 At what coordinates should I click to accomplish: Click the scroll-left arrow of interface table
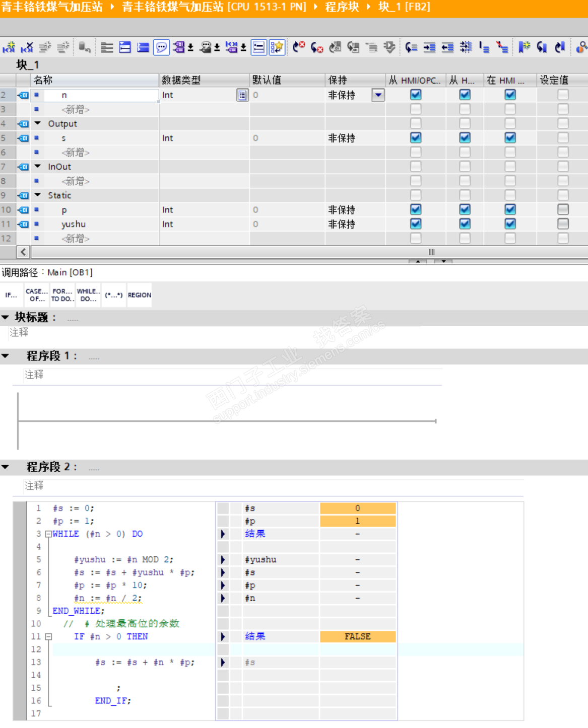[x=23, y=252]
